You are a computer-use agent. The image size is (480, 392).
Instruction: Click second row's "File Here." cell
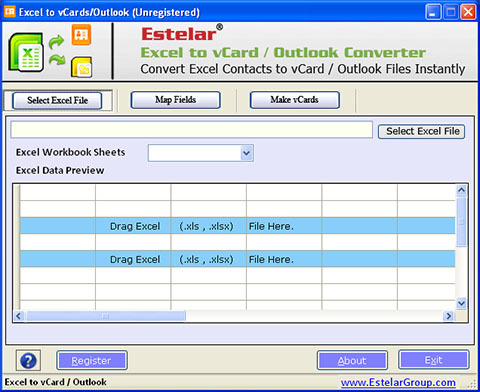click(284, 259)
